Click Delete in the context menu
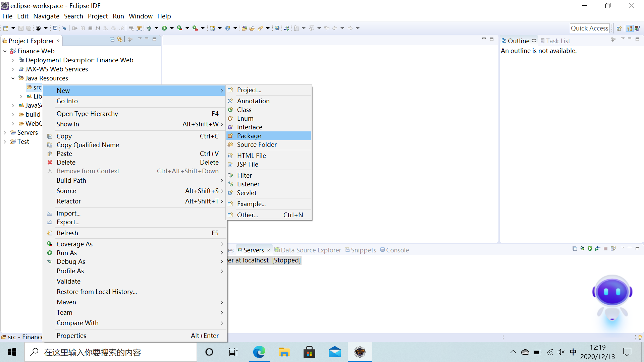The image size is (644, 362). click(135, 162)
